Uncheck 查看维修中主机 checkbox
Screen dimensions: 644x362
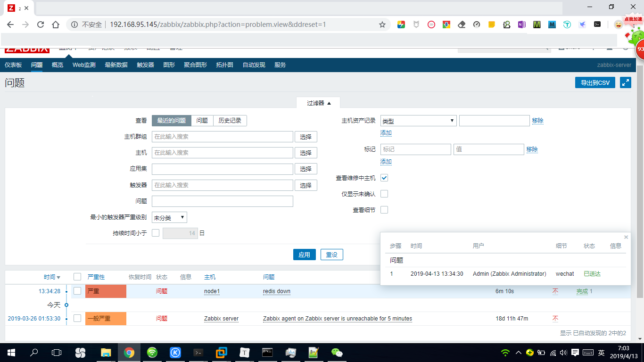pyautogui.click(x=384, y=178)
